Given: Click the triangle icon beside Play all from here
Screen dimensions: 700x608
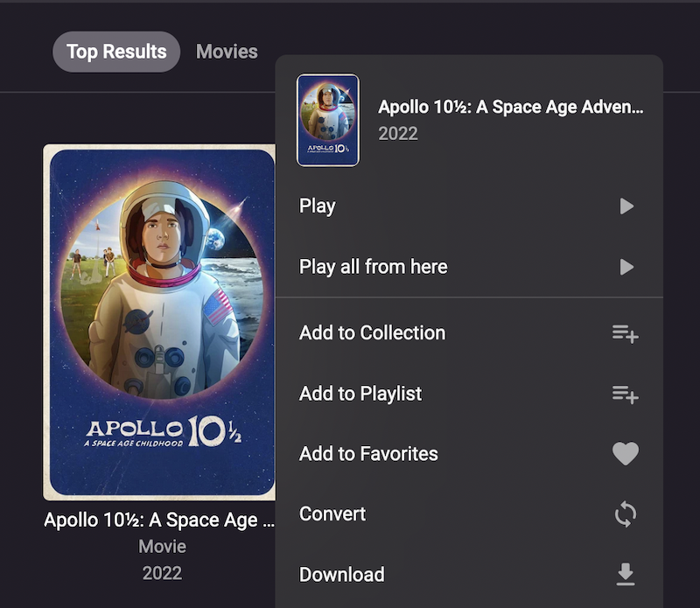Looking at the screenshot, I should [x=626, y=267].
